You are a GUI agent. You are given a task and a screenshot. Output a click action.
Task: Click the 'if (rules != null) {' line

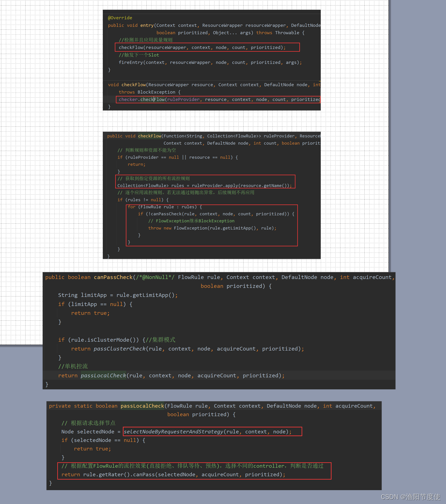click(143, 200)
